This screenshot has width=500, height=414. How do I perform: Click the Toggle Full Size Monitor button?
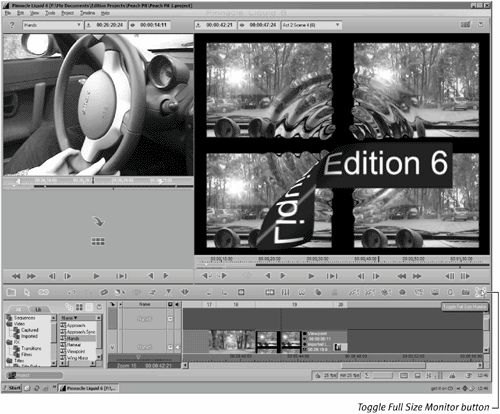tap(480, 293)
